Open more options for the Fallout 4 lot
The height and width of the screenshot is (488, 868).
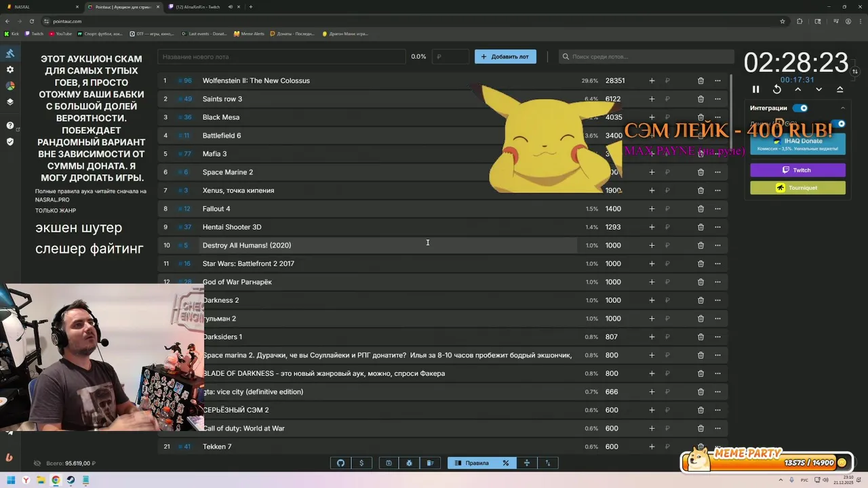tap(717, 209)
